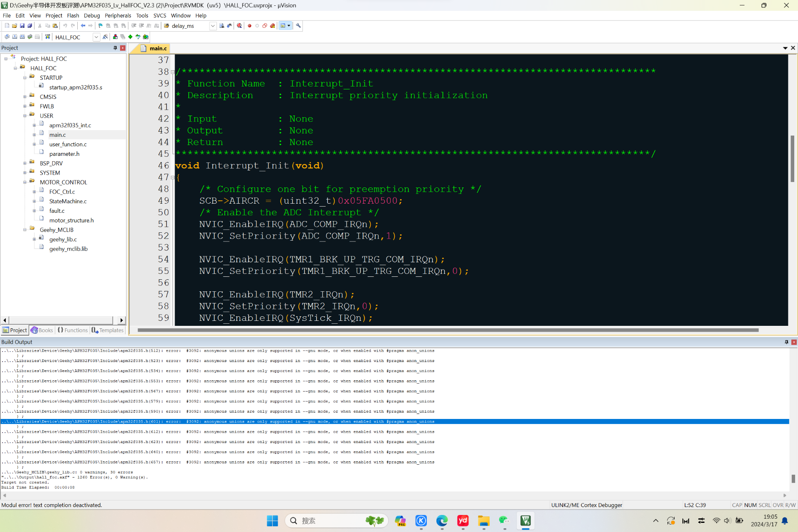Click the Download to flash LOAD icon
The height and width of the screenshot is (532, 798).
coord(47,37)
